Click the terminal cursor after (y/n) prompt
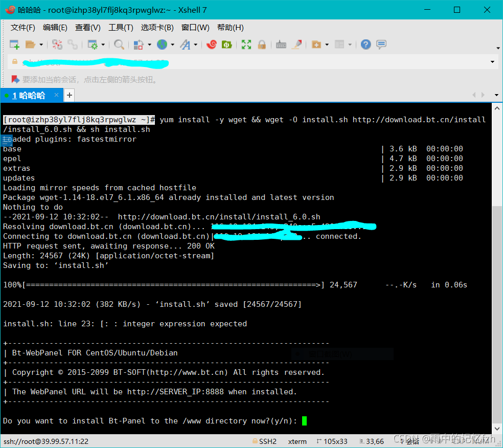Image resolution: width=503 pixels, height=448 pixels. click(x=304, y=421)
